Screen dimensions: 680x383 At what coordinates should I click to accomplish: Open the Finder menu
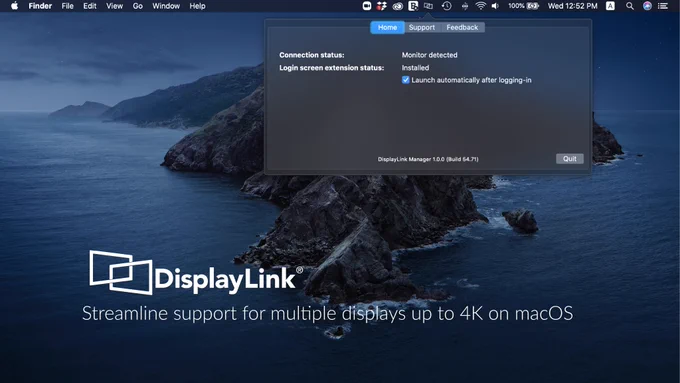point(40,6)
